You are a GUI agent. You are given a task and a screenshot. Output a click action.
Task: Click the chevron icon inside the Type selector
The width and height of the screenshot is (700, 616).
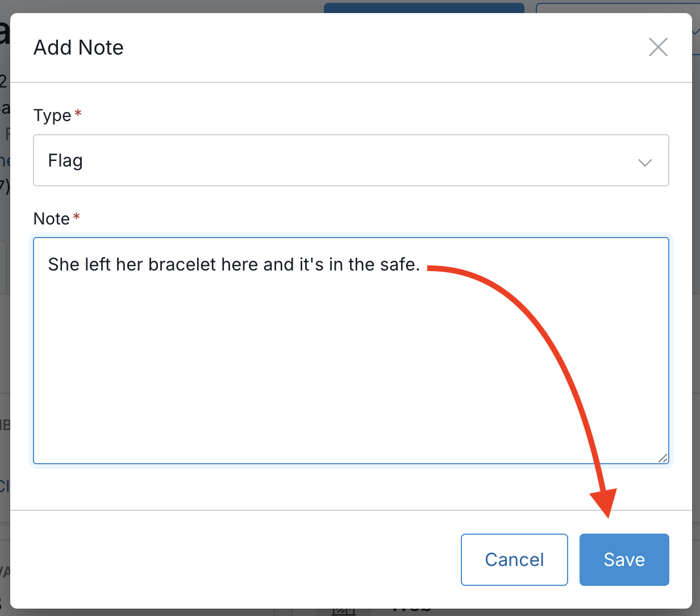[x=645, y=163]
